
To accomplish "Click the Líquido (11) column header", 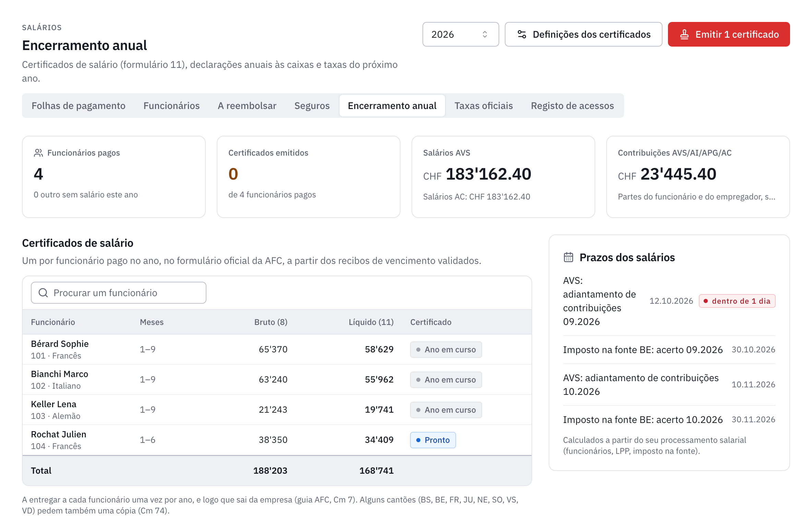I will tap(371, 322).
